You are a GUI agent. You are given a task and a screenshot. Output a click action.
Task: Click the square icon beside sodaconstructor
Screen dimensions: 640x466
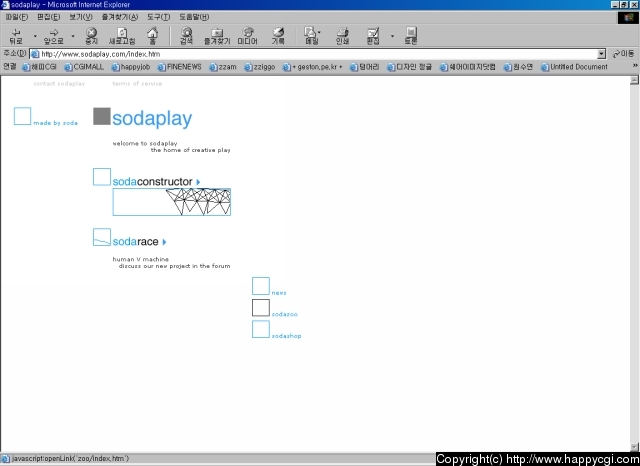102,177
